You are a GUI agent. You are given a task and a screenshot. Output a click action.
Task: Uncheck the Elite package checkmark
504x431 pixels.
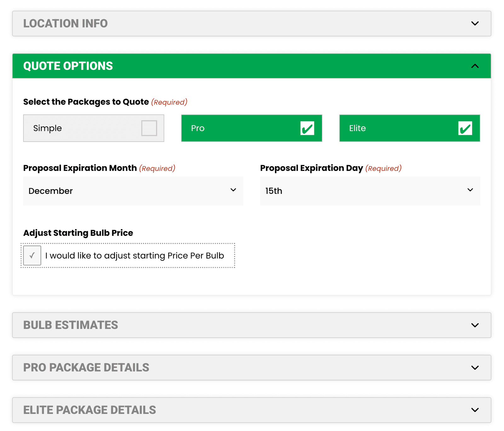click(x=465, y=128)
